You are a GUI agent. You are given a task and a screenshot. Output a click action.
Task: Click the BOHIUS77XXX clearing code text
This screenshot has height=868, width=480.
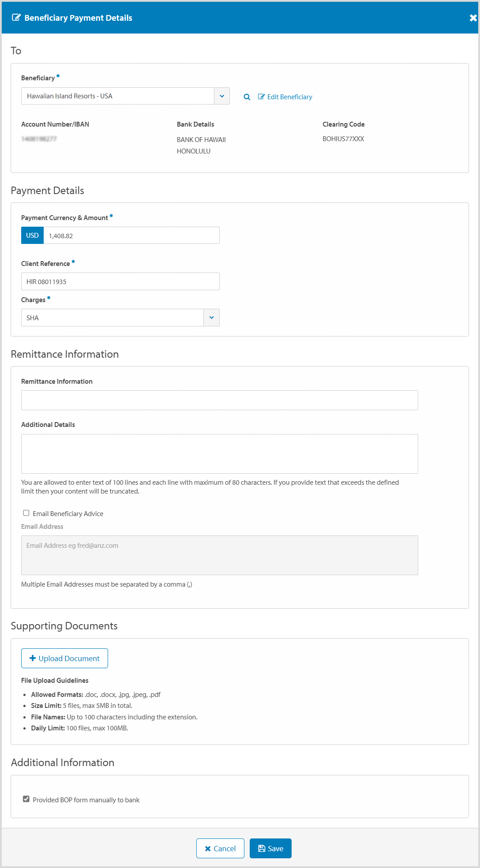coord(343,139)
